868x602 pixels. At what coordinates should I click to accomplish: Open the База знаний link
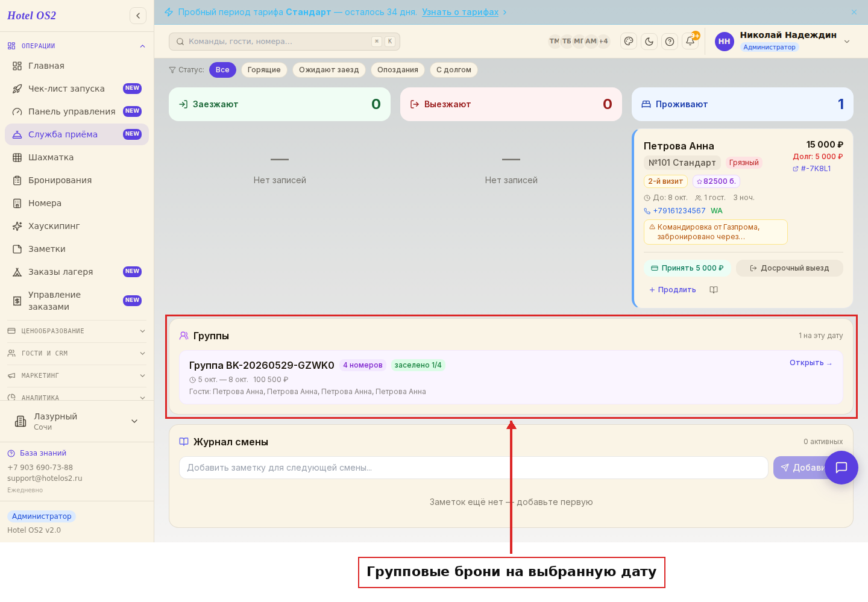tap(37, 453)
